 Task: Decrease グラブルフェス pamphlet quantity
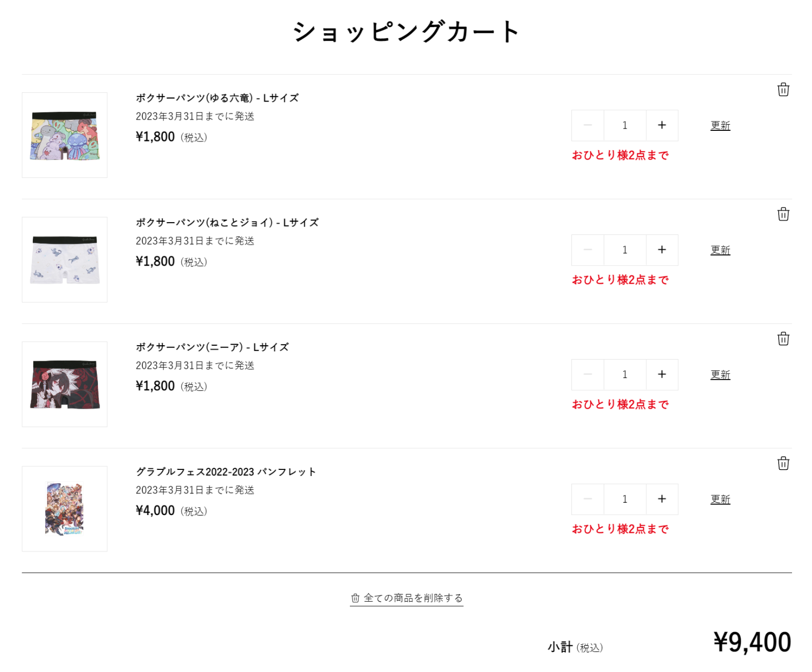tap(588, 499)
